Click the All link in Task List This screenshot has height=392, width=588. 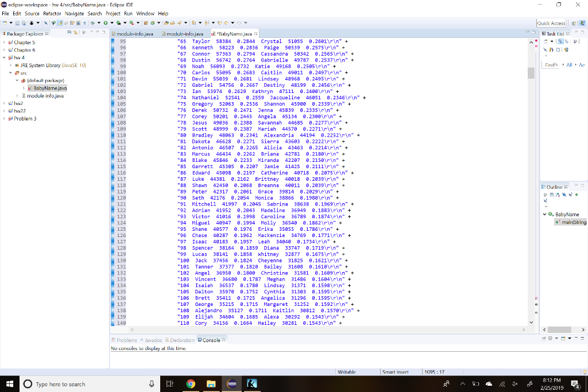(569, 65)
